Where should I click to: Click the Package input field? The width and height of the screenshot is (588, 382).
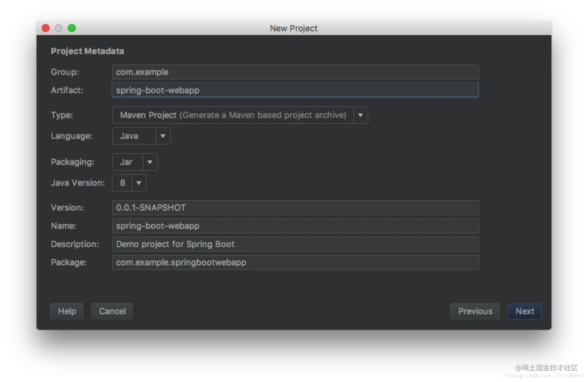click(295, 262)
